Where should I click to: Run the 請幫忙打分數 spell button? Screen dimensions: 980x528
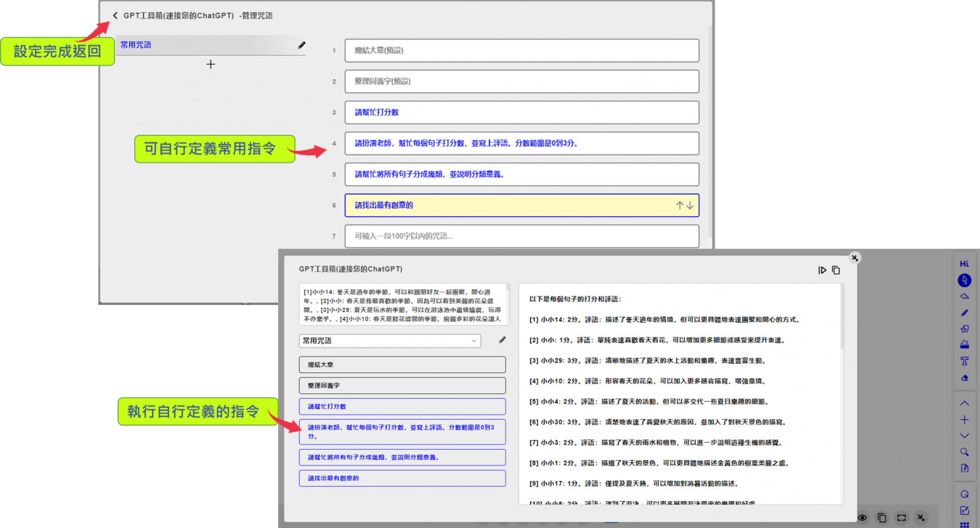point(402,406)
